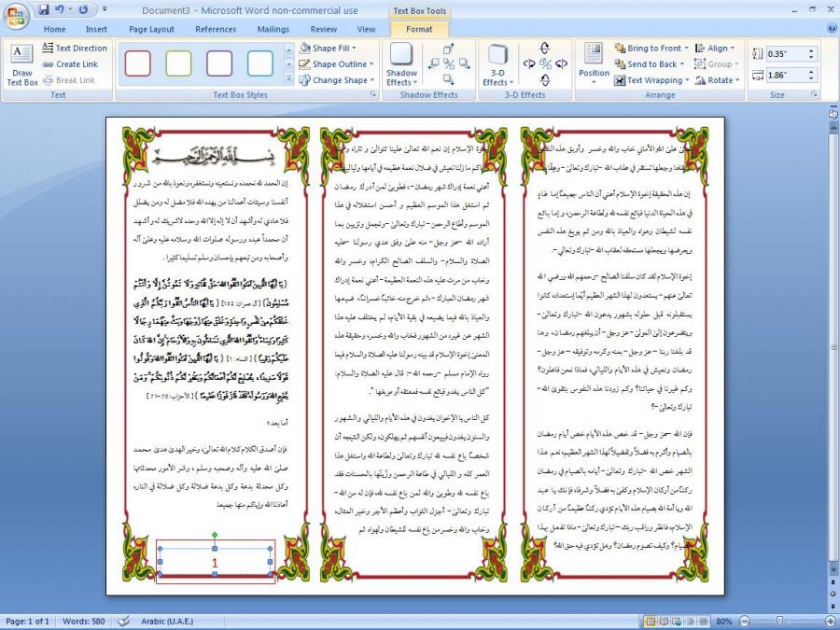Image resolution: width=840 pixels, height=630 pixels.
Task: Click Send to Back
Action: 651,64
